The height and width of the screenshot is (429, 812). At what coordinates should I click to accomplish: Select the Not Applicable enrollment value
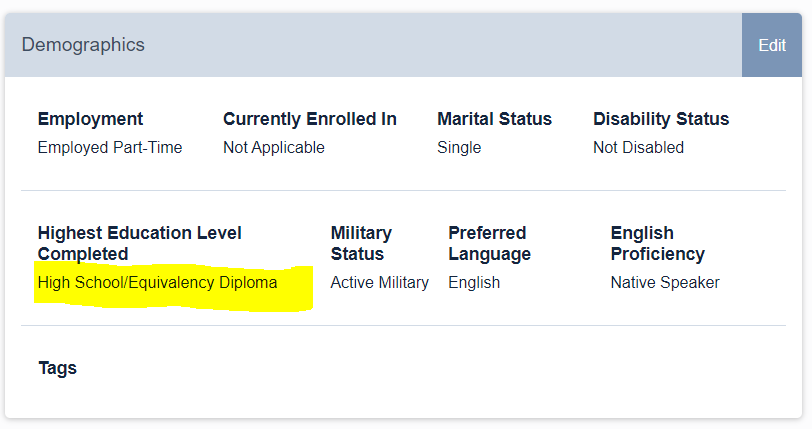[274, 148]
